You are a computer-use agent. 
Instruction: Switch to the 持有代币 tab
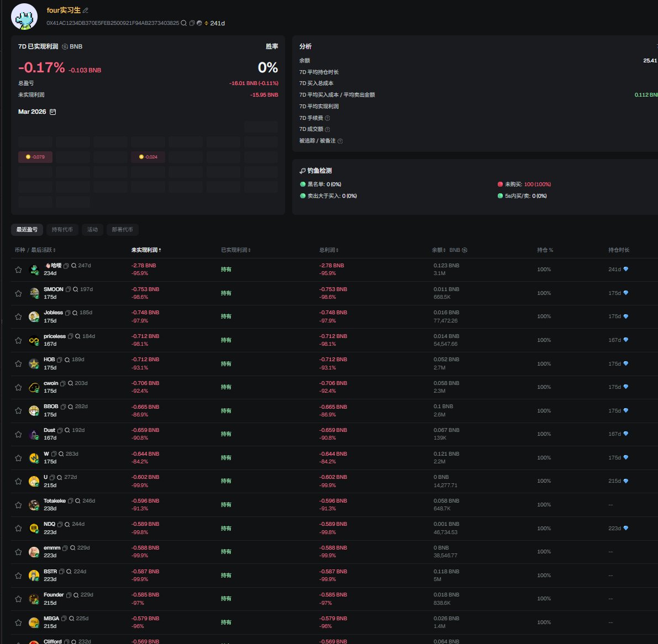tap(62, 230)
